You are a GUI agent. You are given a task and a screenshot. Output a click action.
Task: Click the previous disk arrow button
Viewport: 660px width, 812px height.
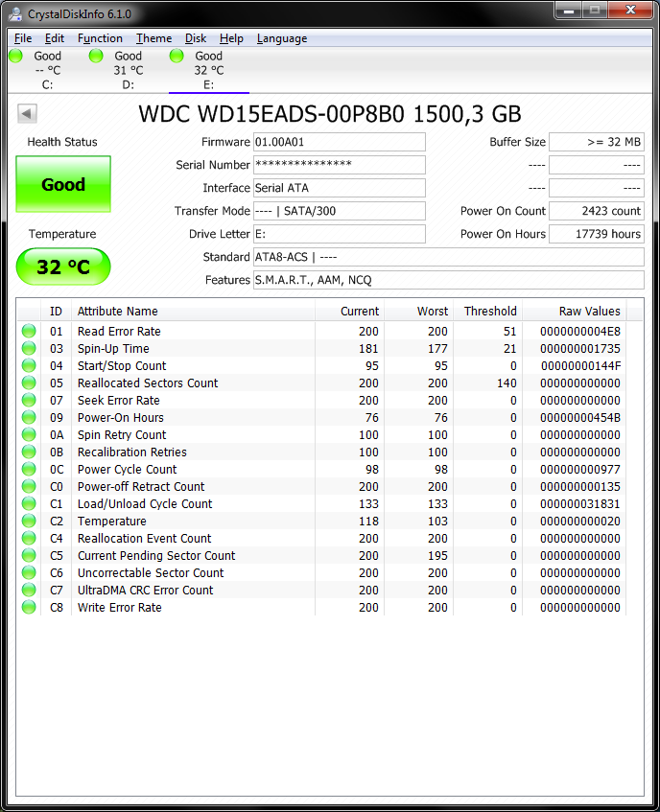[27, 113]
